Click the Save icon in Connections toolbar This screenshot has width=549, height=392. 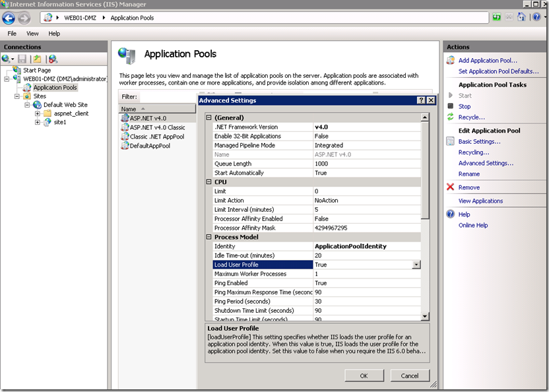click(22, 59)
